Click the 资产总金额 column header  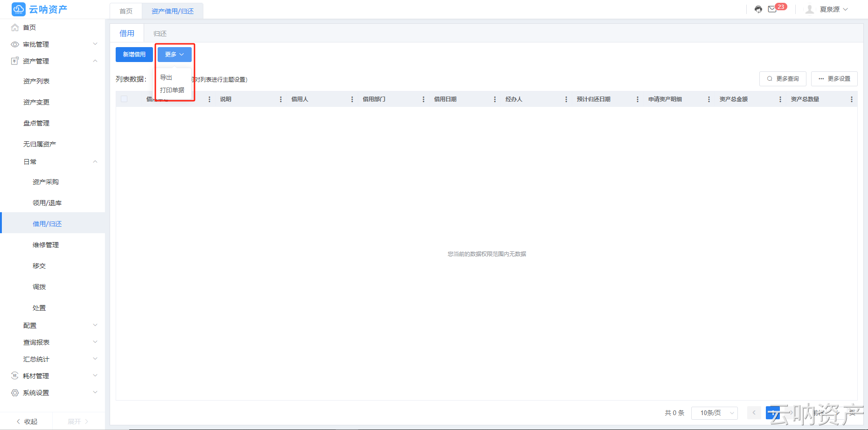(734, 99)
